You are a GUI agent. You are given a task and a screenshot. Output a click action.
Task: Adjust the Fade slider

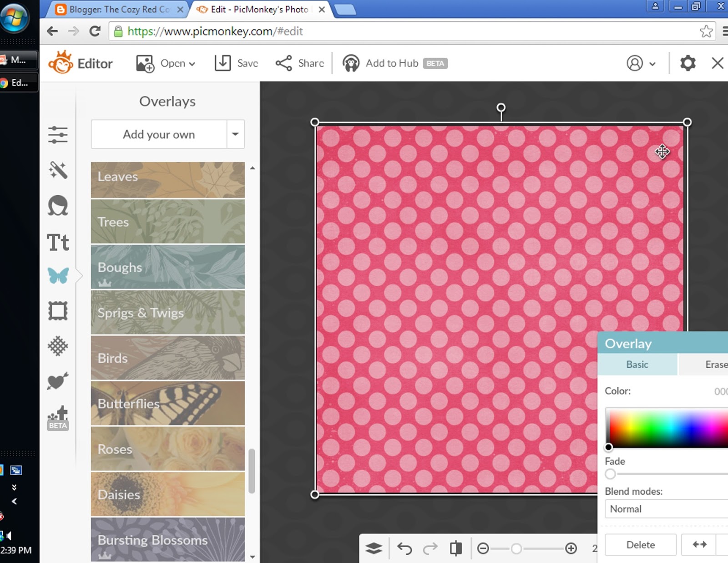coord(610,474)
